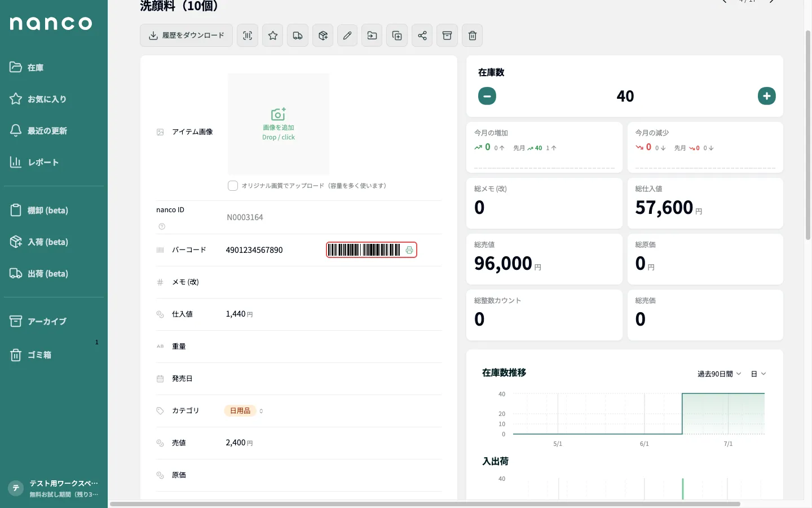Image resolution: width=812 pixels, height=508 pixels.
Task: Click the horizontal scrollbar at bottom
Action: pyautogui.click(x=425, y=503)
